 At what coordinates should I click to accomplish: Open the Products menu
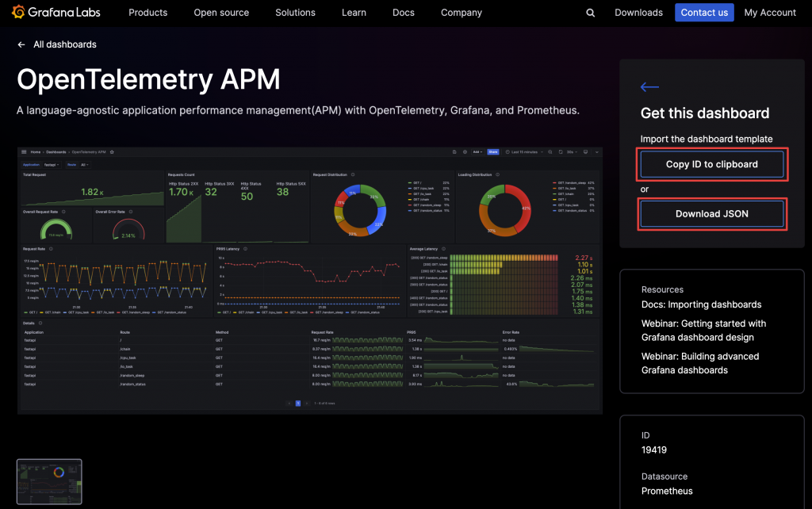[x=148, y=13]
